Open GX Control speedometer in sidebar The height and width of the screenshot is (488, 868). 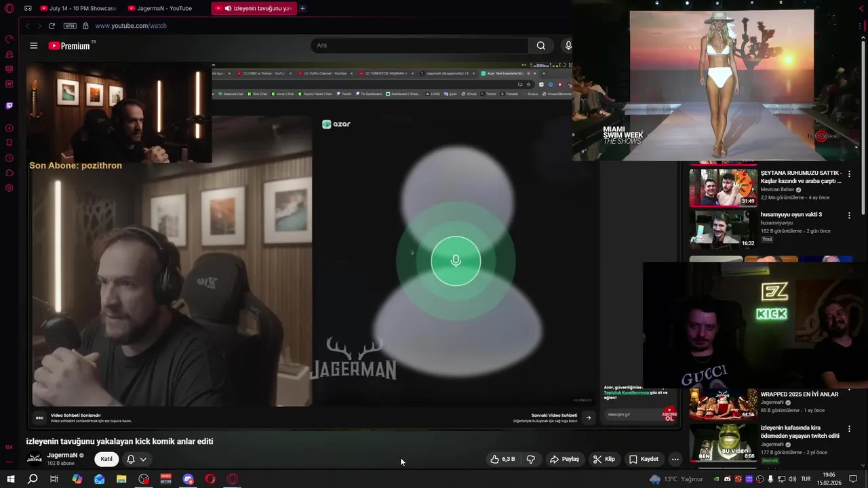pyautogui.click(x=9, y=39)
